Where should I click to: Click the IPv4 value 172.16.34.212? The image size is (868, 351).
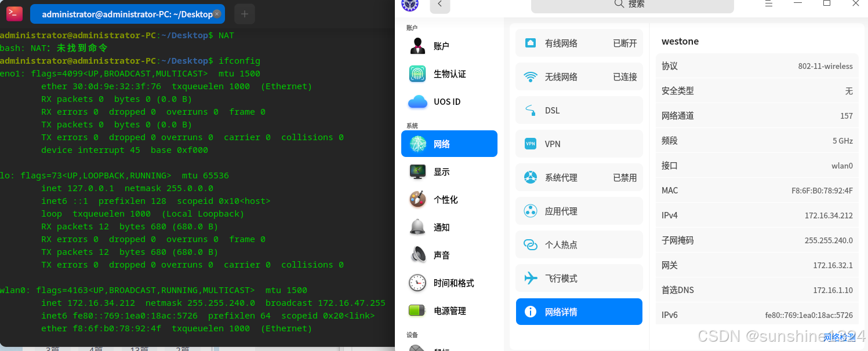[829, 215]
